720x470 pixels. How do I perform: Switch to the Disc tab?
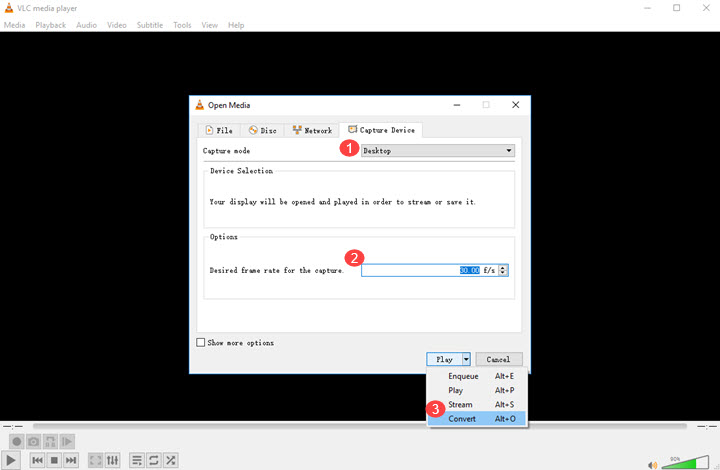coord(263,130)
